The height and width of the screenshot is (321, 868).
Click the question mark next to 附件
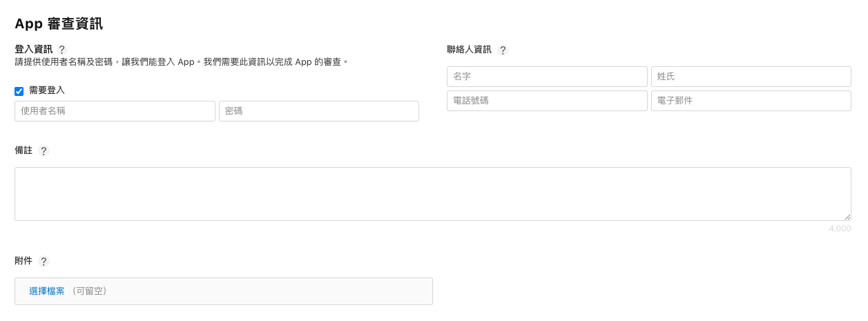pos(44,262)
